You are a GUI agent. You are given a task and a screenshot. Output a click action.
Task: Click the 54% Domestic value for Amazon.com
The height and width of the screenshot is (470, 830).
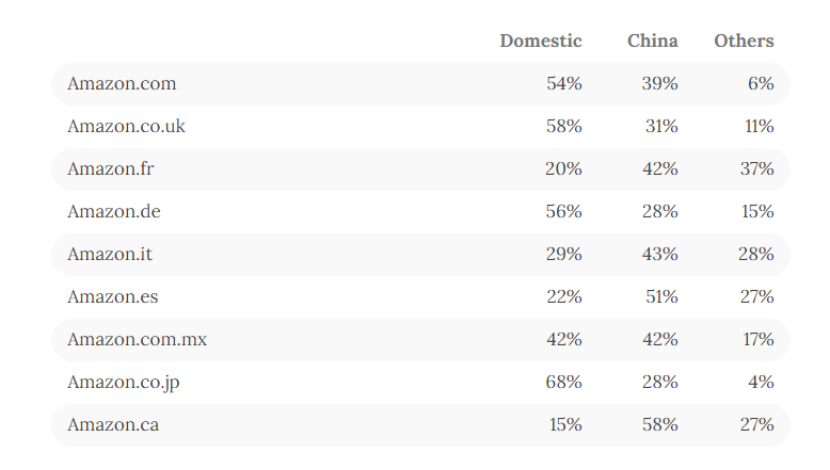[x=564, y=84]
